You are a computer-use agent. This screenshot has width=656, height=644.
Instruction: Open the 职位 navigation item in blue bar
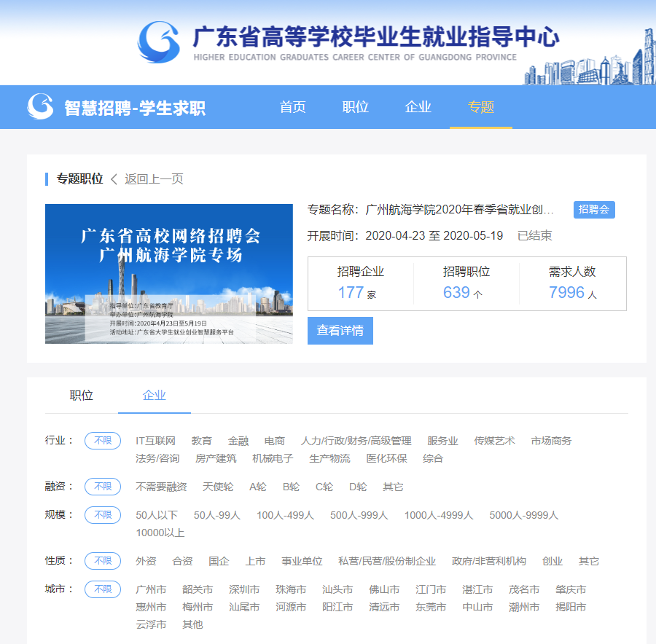[x=355, y=107]
